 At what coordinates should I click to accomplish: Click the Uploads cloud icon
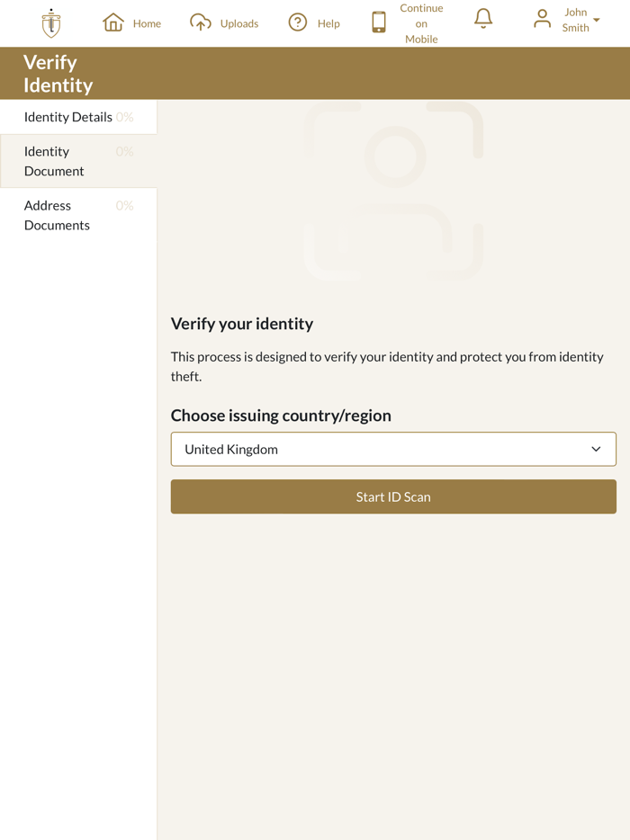(201, 22)
